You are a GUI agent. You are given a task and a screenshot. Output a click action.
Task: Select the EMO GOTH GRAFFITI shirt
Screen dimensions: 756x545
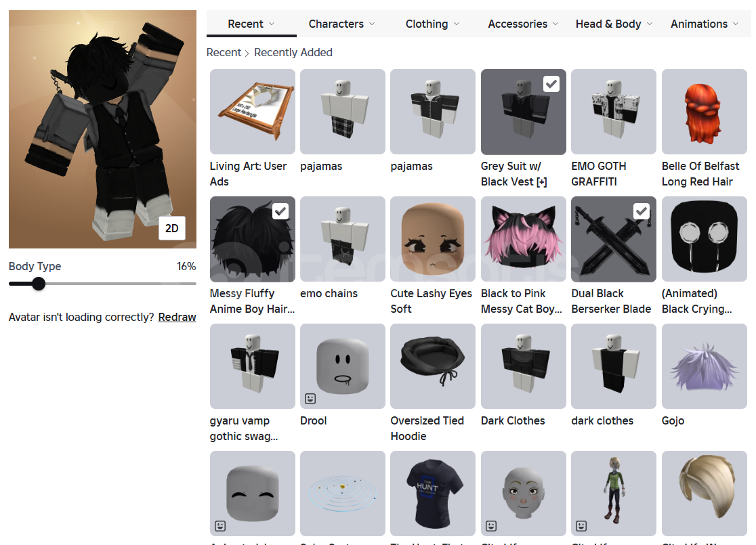(x=613, y=112)
